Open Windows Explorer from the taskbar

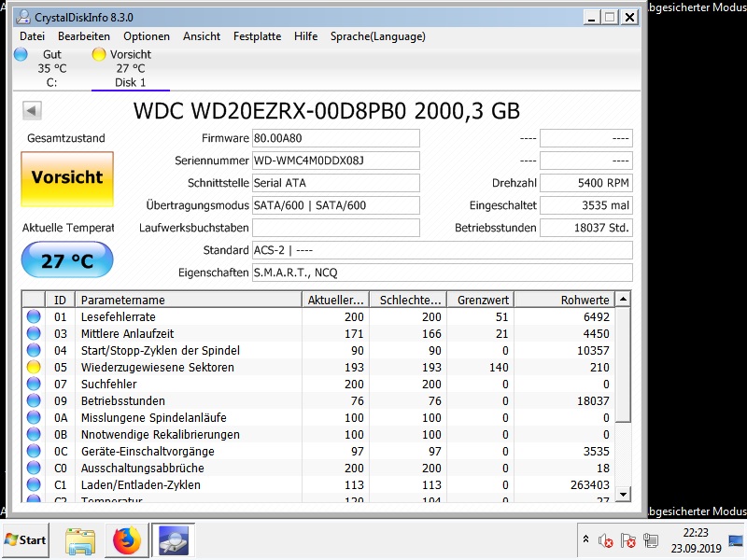click(80, 541)
